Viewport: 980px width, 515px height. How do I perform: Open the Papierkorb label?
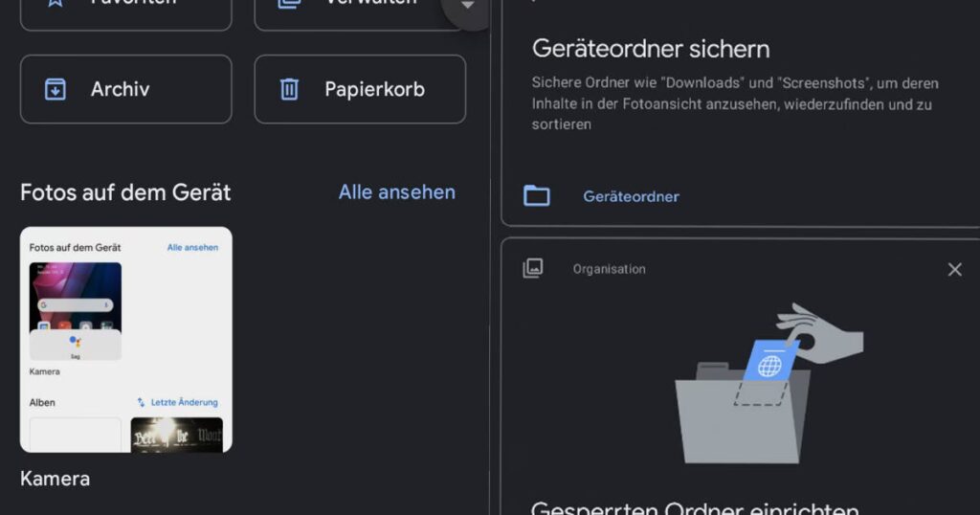pos(374,89)
